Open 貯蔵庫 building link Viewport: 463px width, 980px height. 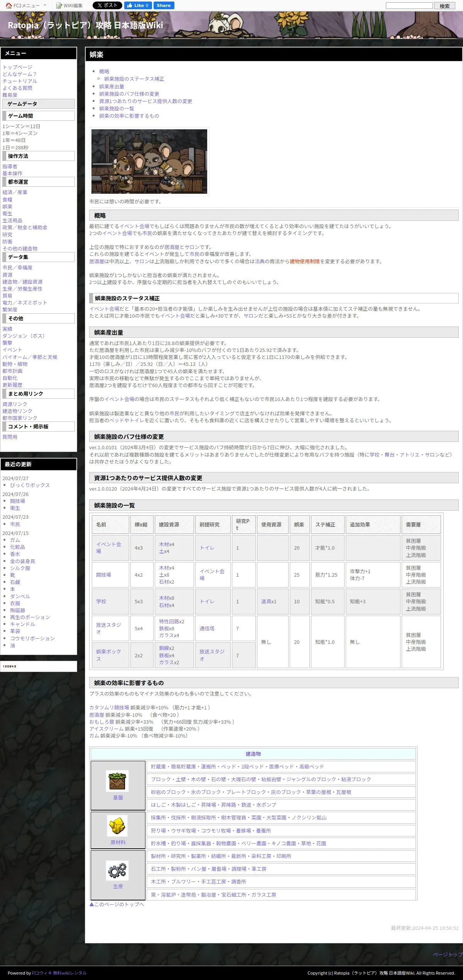click(x=158, y=767)
